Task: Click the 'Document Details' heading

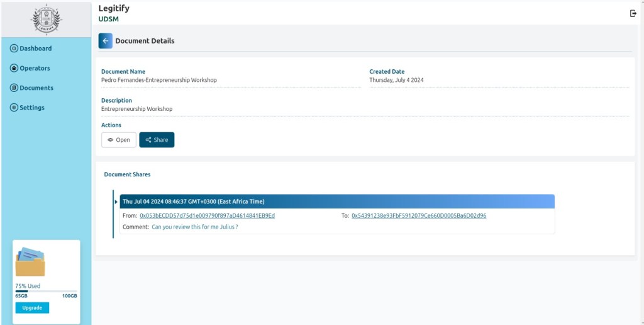Action: click(145, 41)
